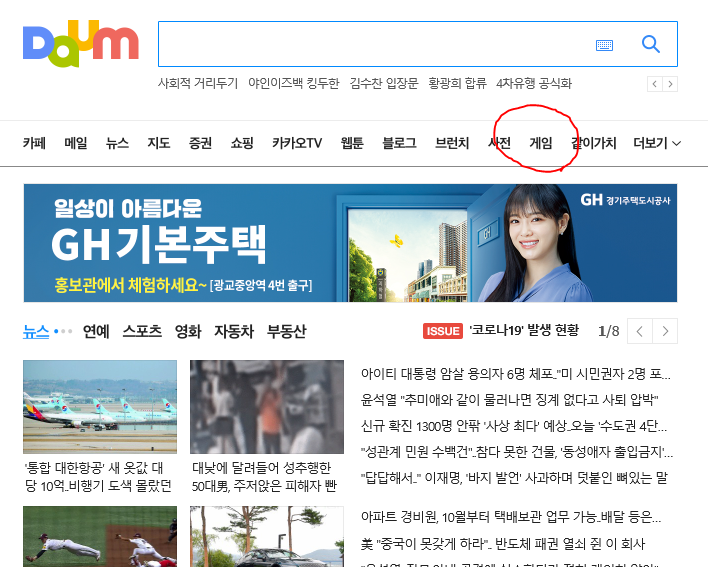Go to next issue headline arrow
The image size is (708, 567).
tap(665, 331)
